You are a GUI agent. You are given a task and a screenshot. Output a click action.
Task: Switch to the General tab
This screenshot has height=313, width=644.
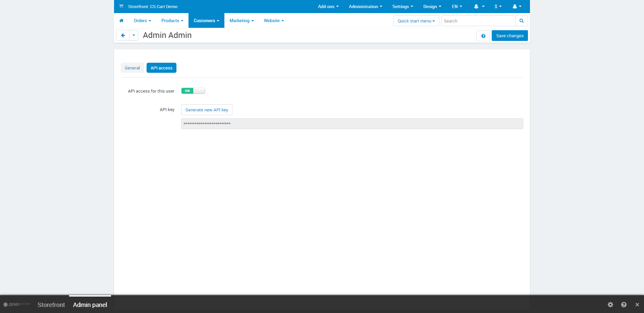[x=132, y=68]
